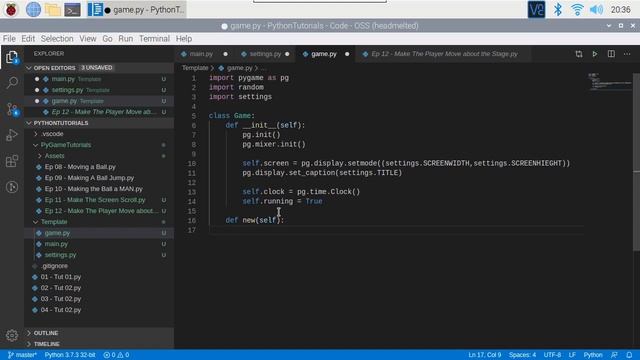Viewport: 640px width, 360px height.
Task: Open the Manage gear settings icon
Action: pyautogui.click(x=12, y=335)
